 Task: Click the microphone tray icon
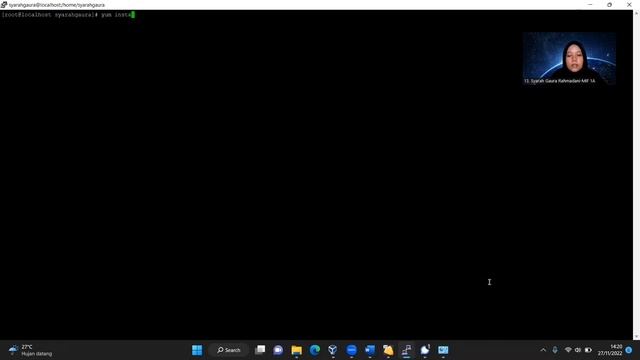pyautogui.click(x=555, y=350)
